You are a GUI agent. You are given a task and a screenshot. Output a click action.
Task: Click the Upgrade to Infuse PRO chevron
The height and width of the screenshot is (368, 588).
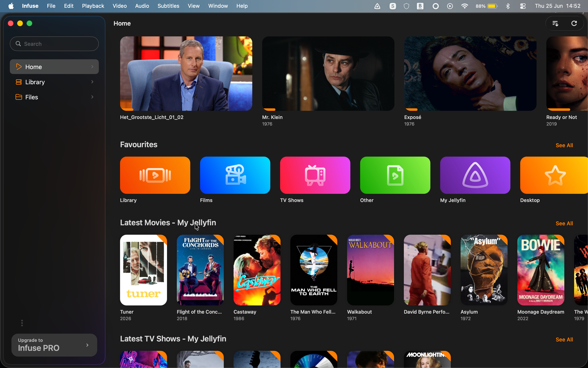tap(87, 345)
